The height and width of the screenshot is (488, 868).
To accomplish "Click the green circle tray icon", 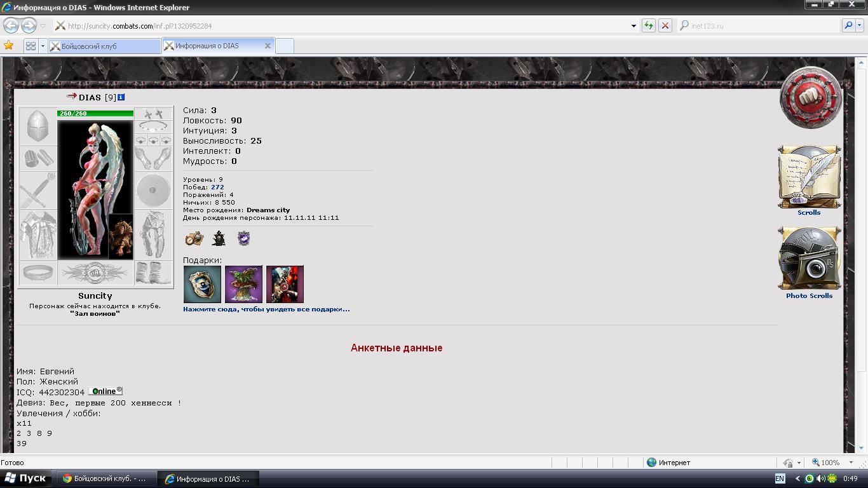I will 810,478.
